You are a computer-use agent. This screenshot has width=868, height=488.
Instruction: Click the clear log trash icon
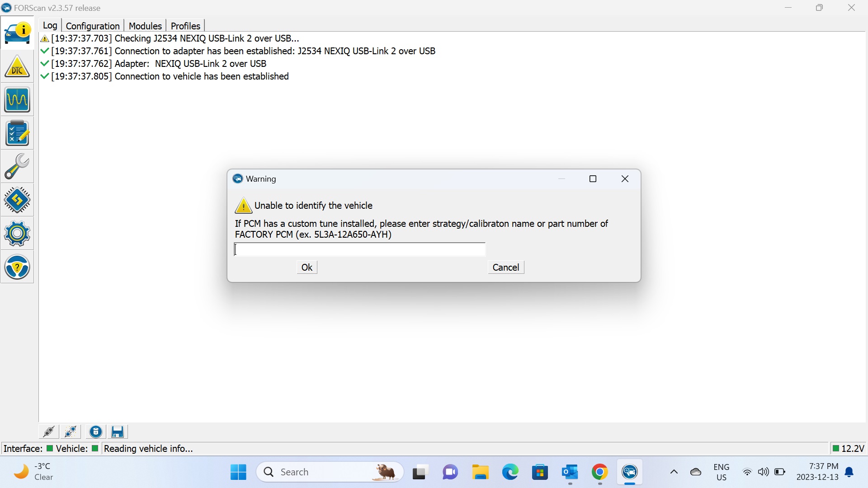coord(96,432)
